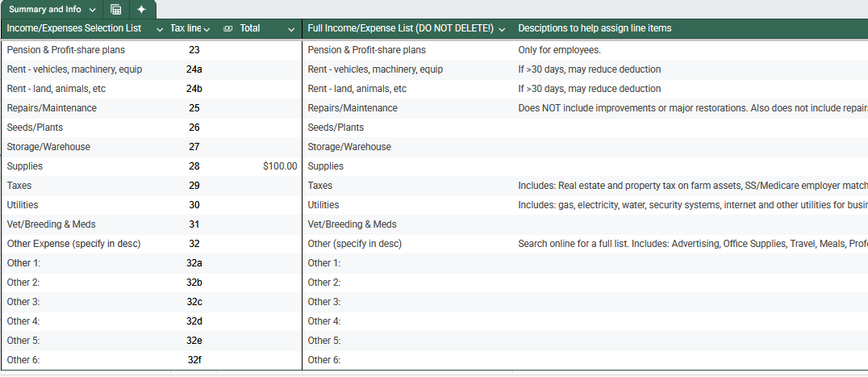Click the tax line 24a cell
The width and height of the screenshot is (868, 377).
pos(194,69)
